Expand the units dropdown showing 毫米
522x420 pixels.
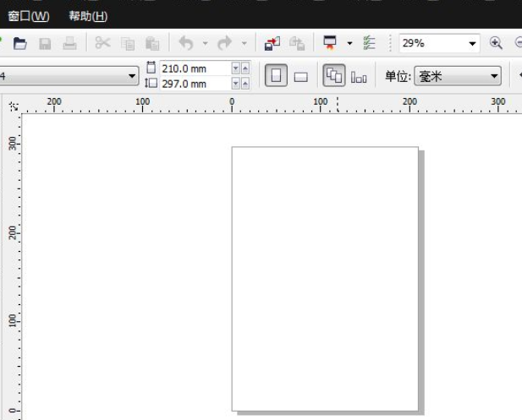(x=495, y=77)
